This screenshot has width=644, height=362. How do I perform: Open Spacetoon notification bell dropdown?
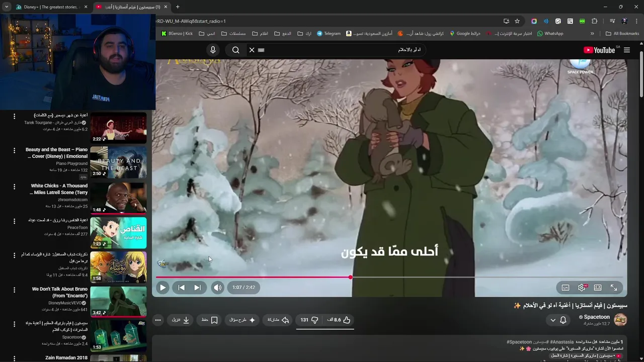[558, 320]
